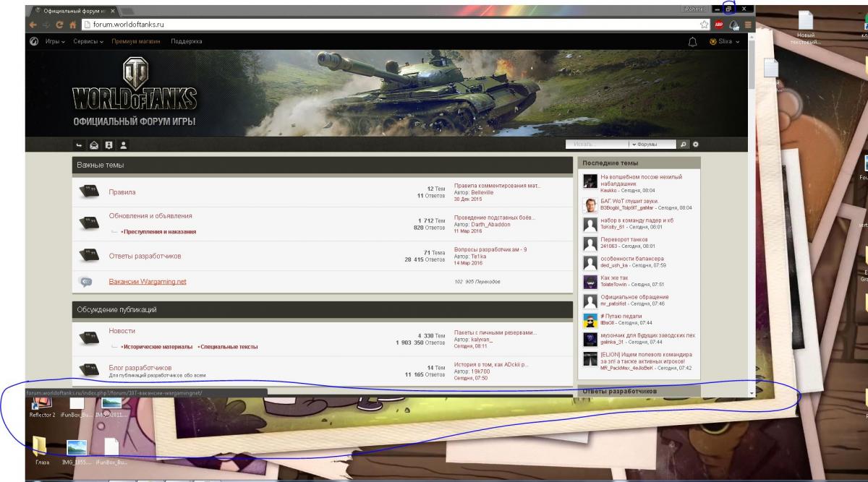Open recent topic Официальное обращение
This screenshot has width=868, height=482.
pos(634,297)
